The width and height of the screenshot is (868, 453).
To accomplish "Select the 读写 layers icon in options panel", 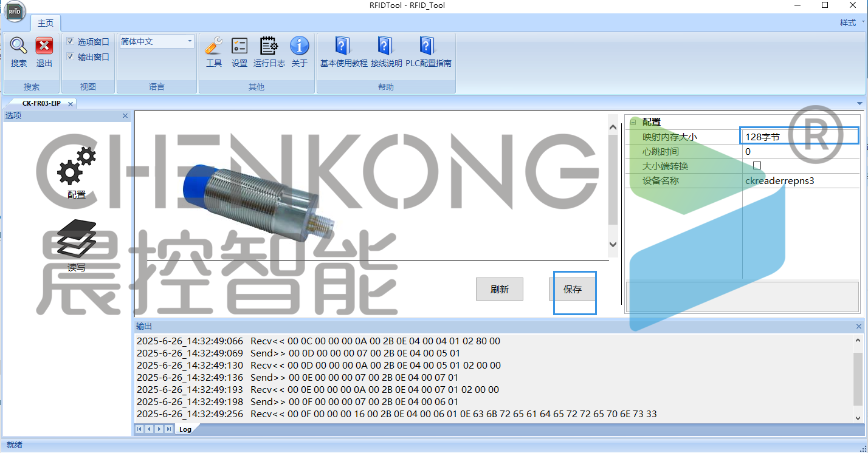I will pyautogui.click(x=77, y=238).
